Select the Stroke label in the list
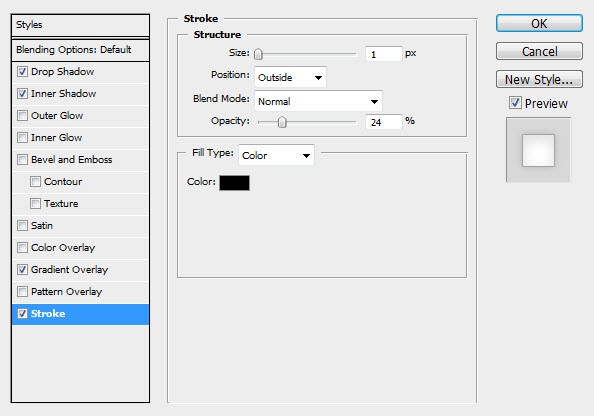594x416 pixels. point(48,314)
